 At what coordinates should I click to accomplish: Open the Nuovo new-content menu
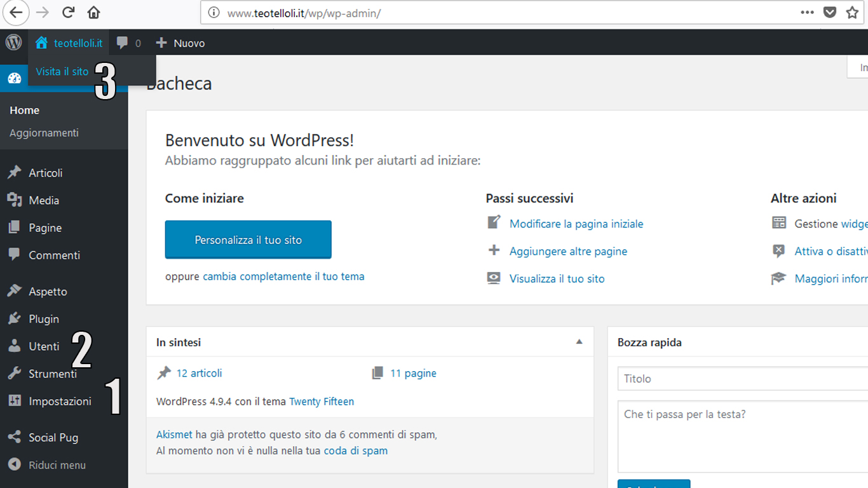coord(180,43)
